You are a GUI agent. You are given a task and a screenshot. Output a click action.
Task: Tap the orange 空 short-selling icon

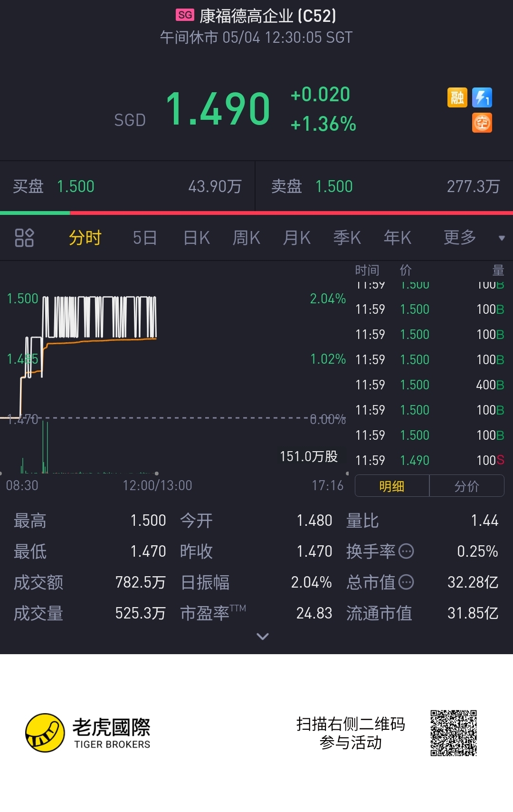(x=482, y=123)
